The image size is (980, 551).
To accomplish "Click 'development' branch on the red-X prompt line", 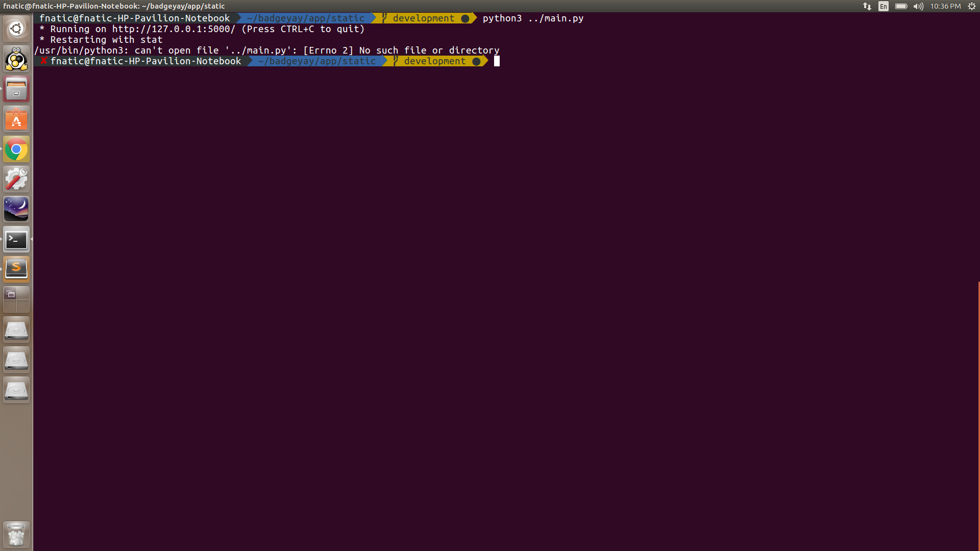I will 435,61.
